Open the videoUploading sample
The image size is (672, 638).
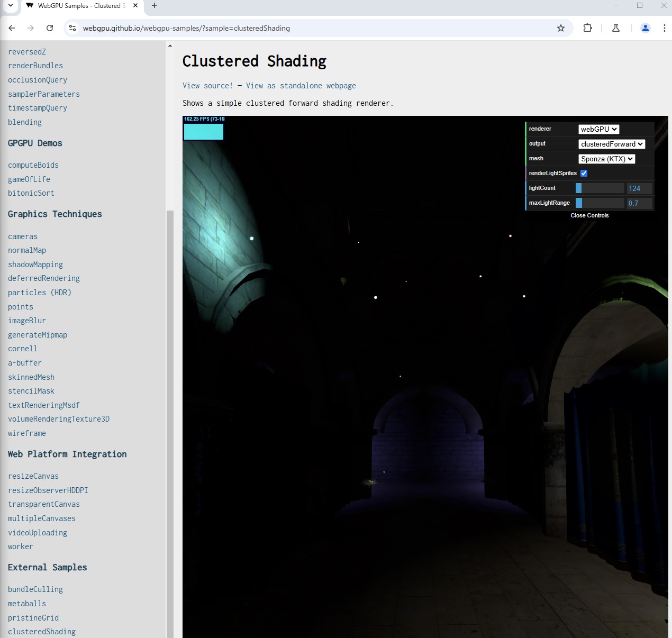38,533
